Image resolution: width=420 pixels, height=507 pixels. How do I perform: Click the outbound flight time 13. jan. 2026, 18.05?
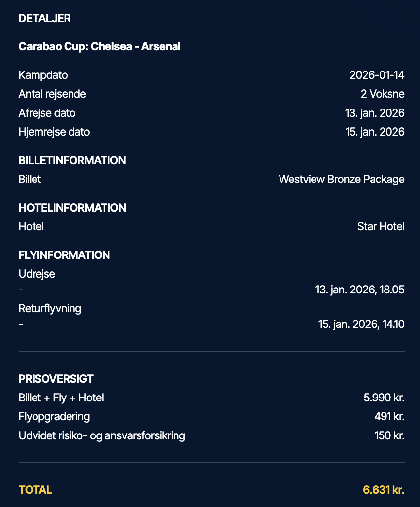(x=360, y=290)
